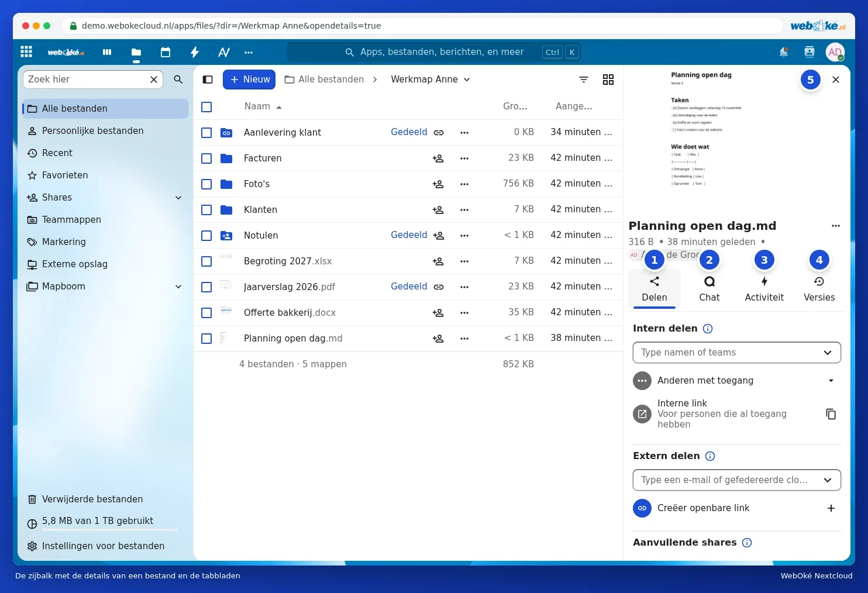The height and width of the screenshot is (593, 868).
Task: Open the Activity lightning icon in top bar
Action: pyautogui.click(x=195, y=52)
